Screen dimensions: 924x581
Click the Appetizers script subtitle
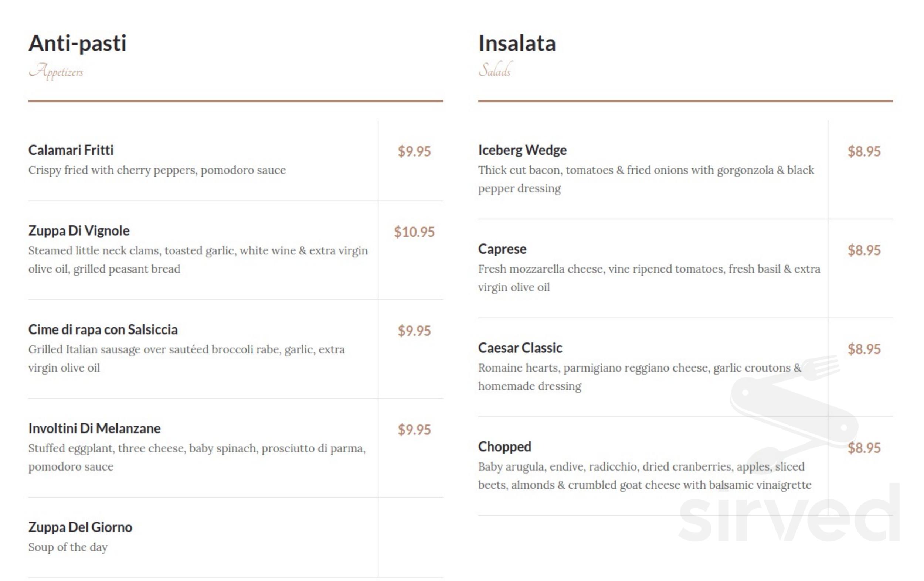[x=56, y=71]
